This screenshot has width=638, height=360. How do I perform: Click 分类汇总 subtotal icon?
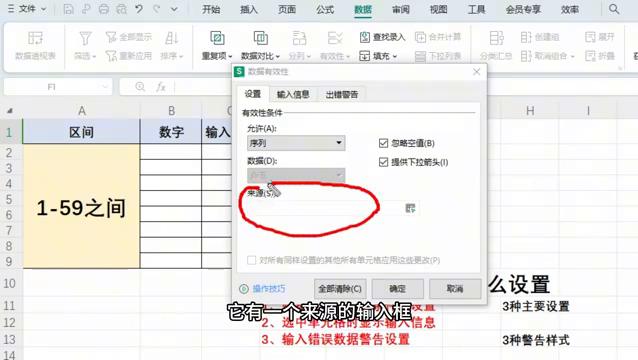[496, 38]
